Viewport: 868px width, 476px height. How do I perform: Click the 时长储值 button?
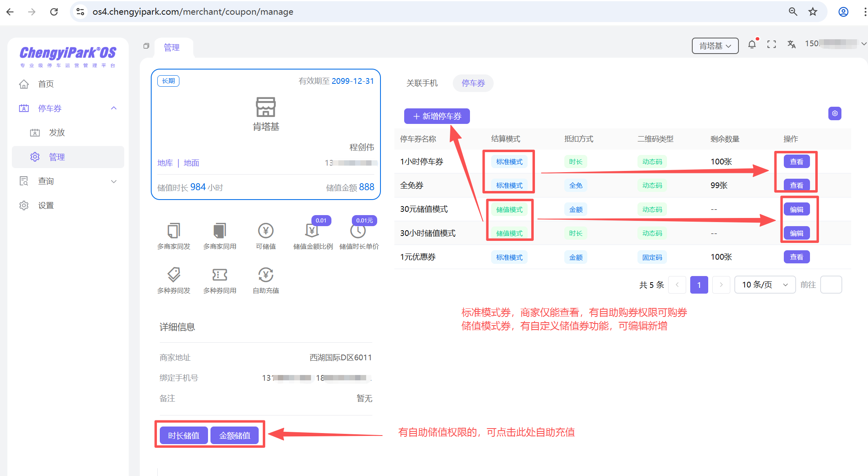click(183, 436)
